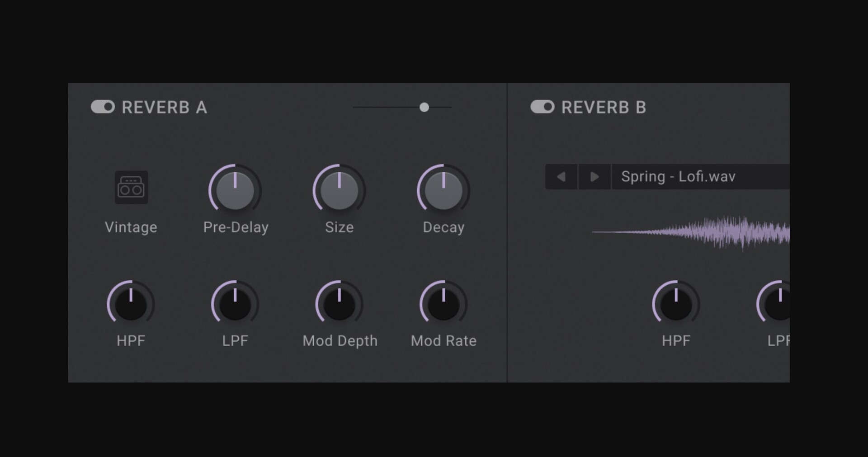The height and width of the screenshot is (457, 868).
Task: Click the Reverb A LPF knob
Action: click(235, 304)
